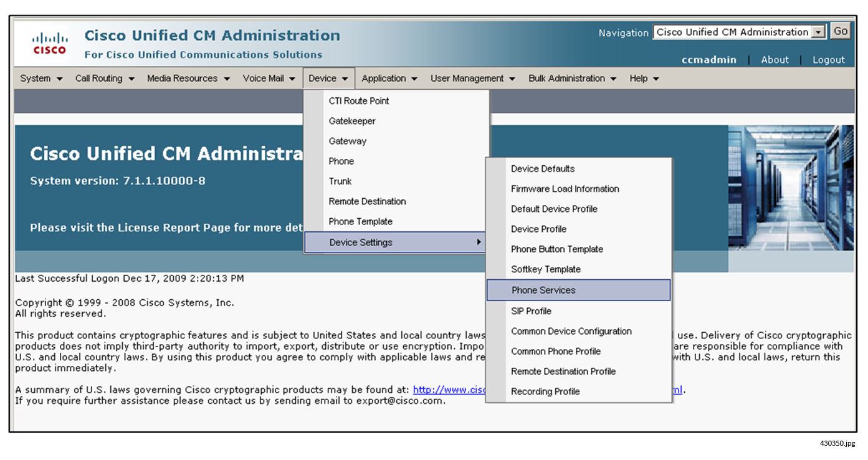Click the Cisco Unified CM Administration header title
868x460 pixels.
tap(212, 36)
